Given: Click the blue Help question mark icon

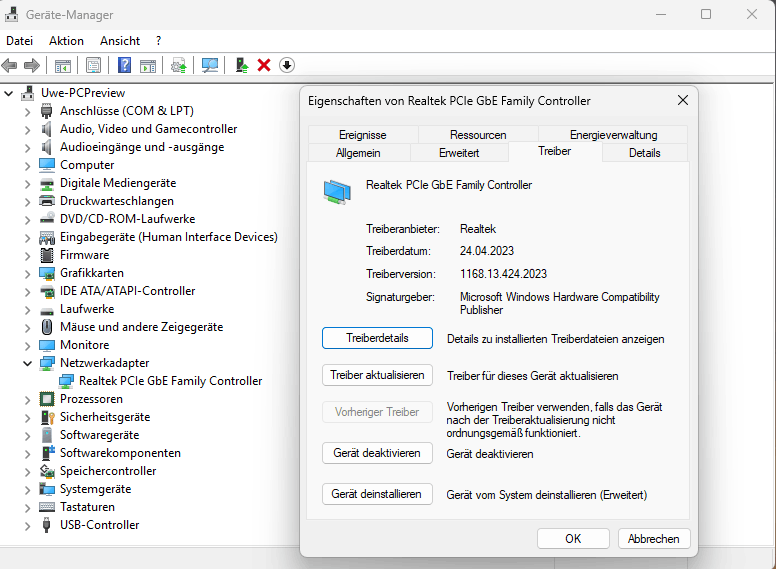Looking at the screenshot, I should coord(124,65).
